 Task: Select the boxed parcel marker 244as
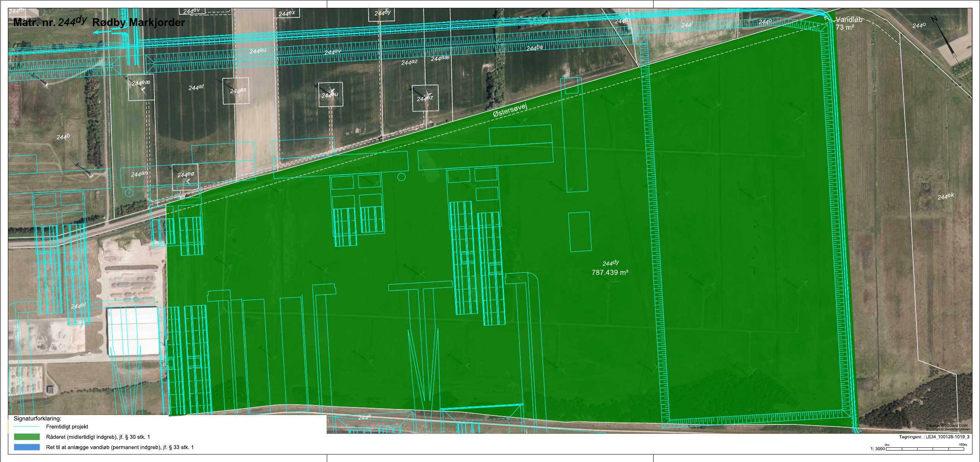[236, 91]
